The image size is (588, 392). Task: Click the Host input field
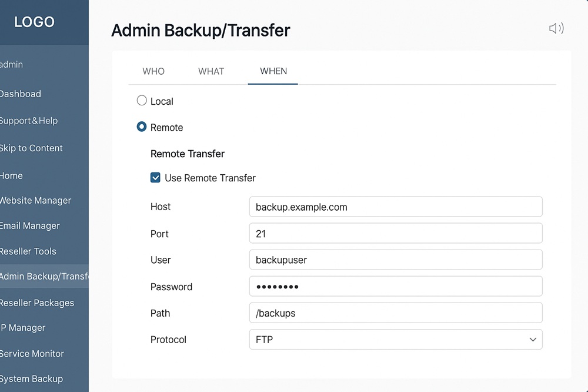click(395, 207)
